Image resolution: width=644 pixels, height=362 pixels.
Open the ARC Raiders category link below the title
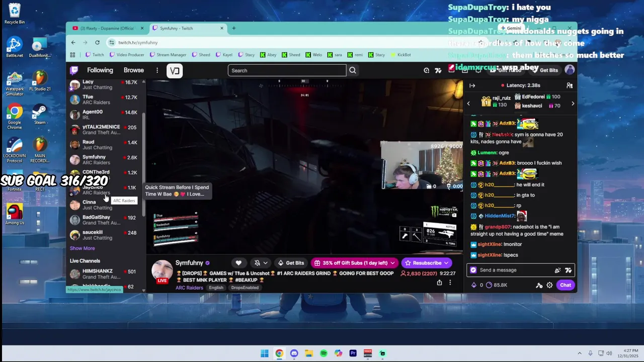(x=189, y=288)
